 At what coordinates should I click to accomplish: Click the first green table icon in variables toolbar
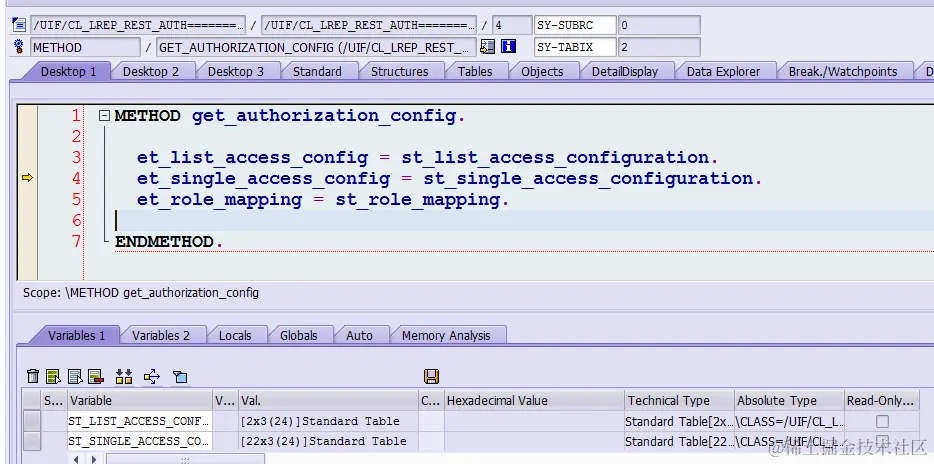54,376
